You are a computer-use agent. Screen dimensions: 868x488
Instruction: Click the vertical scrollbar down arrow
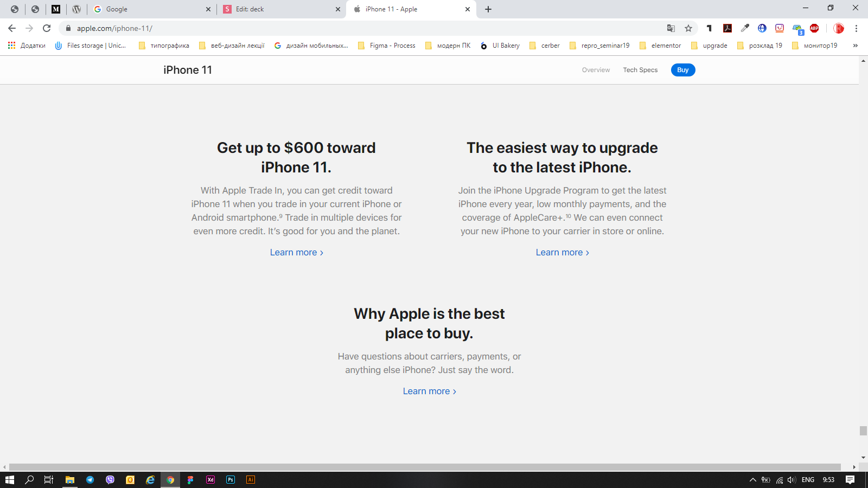[x=863, y=458]
